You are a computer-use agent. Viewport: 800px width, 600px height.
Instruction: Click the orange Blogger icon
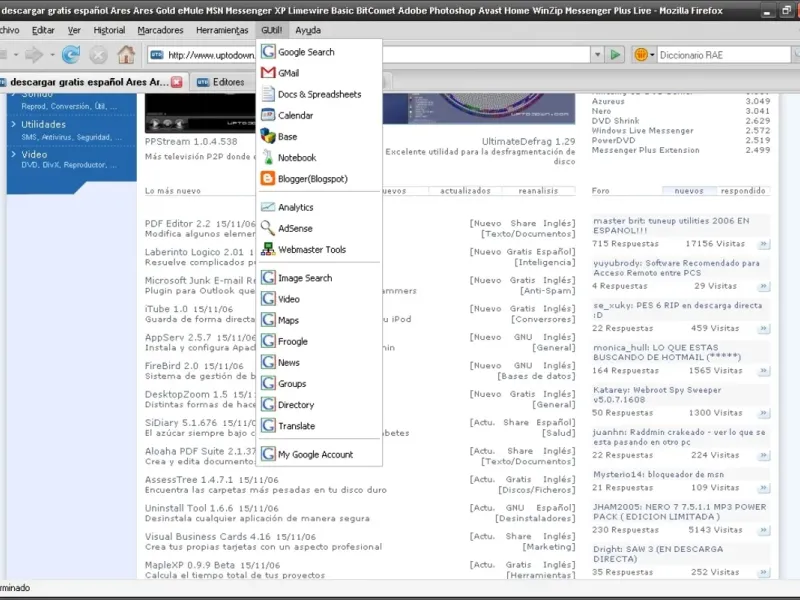(x=268, y=179)
